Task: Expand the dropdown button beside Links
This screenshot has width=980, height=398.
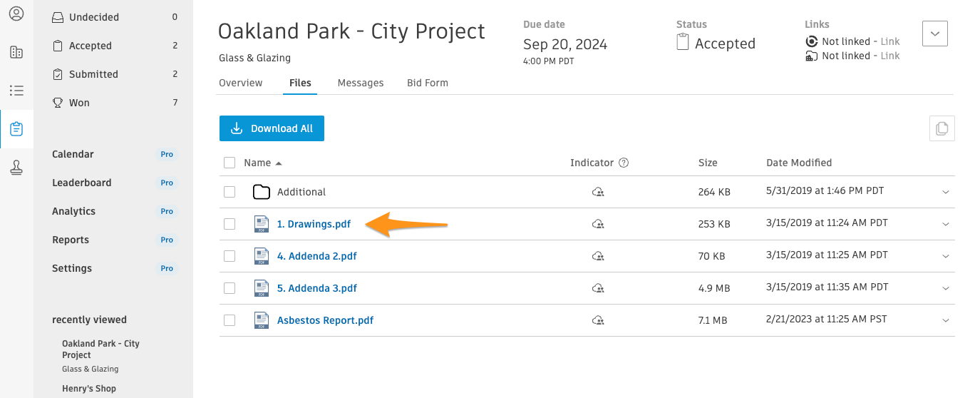Action: coord(935,34)
